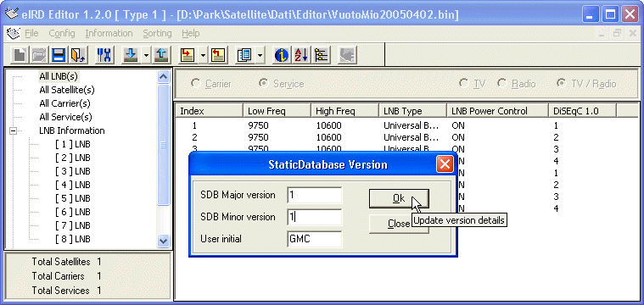The height and width of the screenshot is (305, 644).
Task: Maximize the eIRD Editor window
Action: point(610,14)
